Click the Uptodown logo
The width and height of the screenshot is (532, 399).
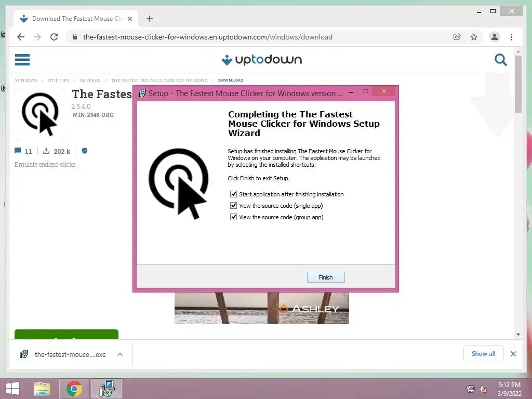pyautogui.click(x=262, y=60)
